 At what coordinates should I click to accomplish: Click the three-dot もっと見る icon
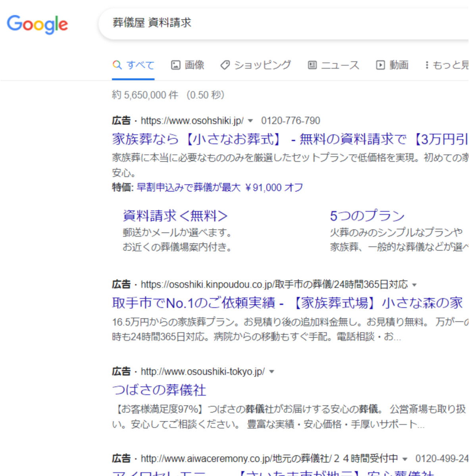[x=427, y=65]
